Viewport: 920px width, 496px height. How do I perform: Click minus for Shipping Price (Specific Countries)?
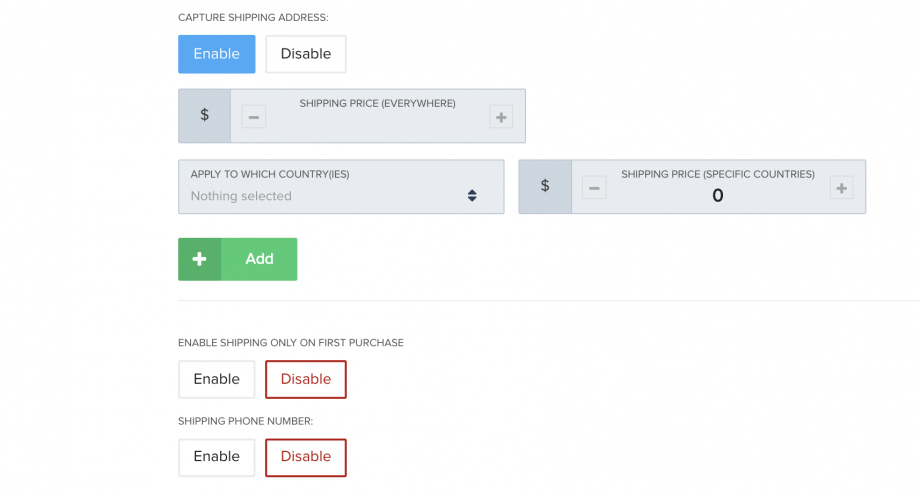coord(594,187)
